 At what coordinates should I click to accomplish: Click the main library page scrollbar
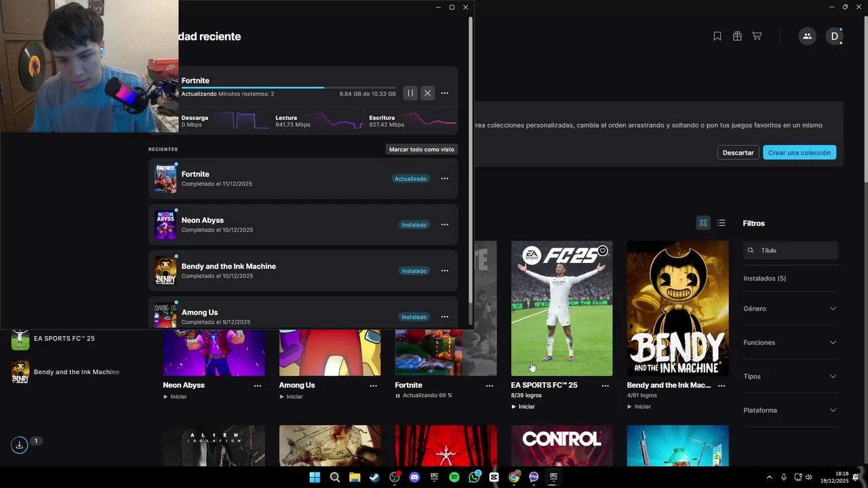click(x=865, y=98)
